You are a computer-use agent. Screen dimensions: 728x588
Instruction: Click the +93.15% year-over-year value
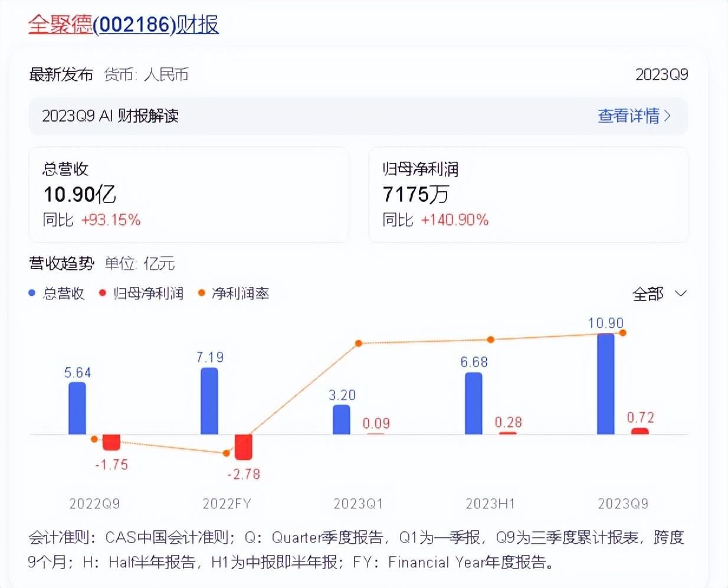point(111,220)
